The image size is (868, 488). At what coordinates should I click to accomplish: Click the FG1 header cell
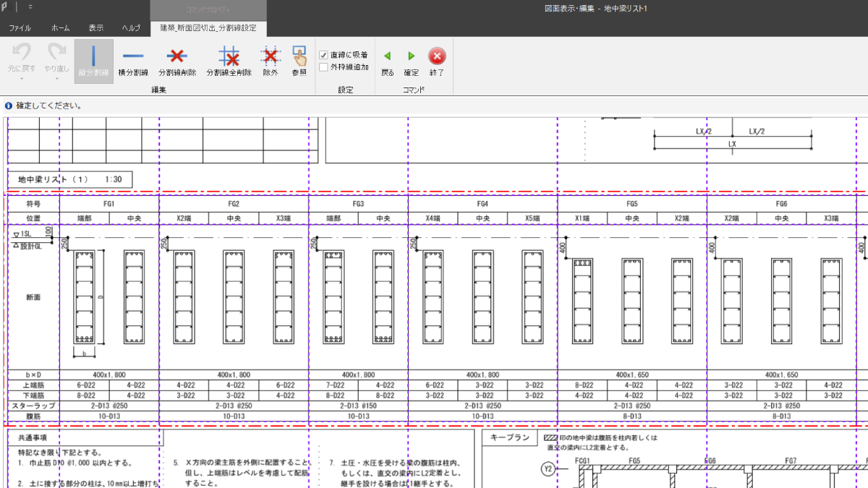(x=109, y=204)
